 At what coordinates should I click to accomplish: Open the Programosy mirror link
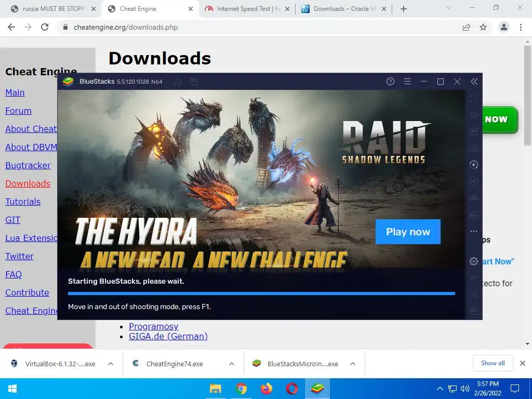(153, 326)
